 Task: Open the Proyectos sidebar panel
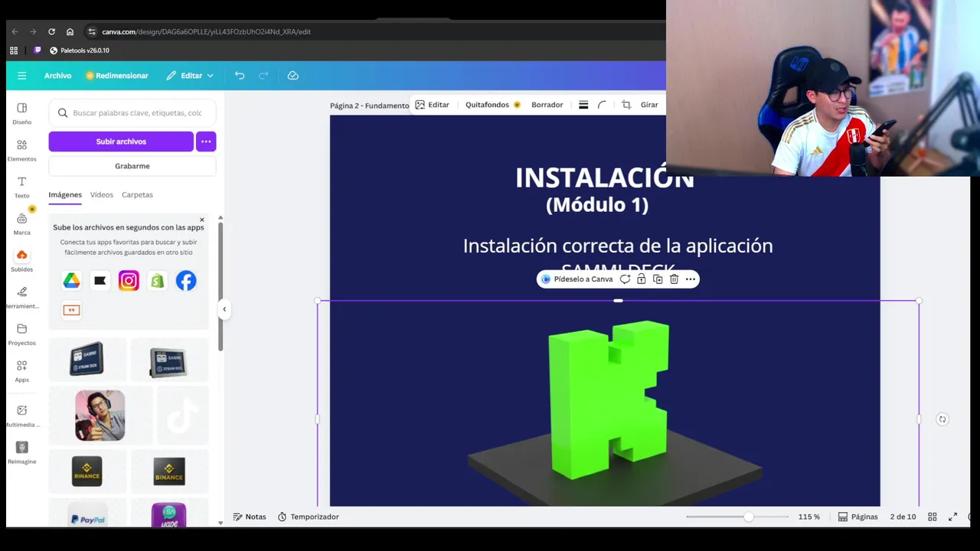[x=21, y=334]
